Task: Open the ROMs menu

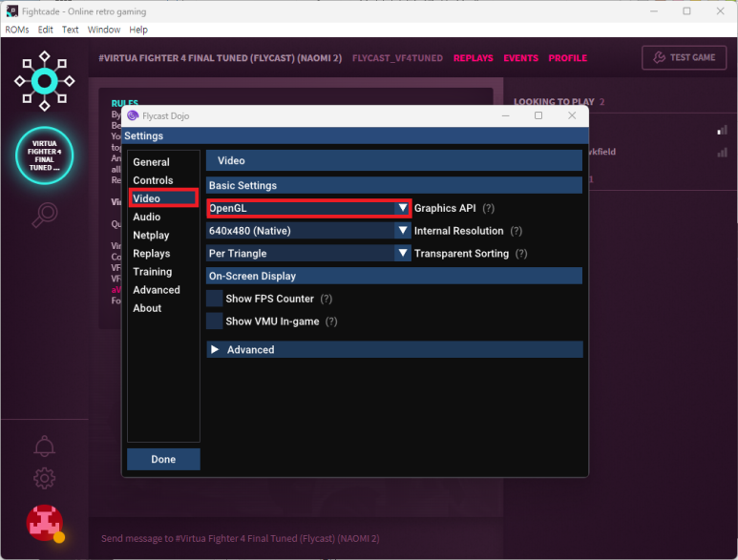Action: click(17, 30)
